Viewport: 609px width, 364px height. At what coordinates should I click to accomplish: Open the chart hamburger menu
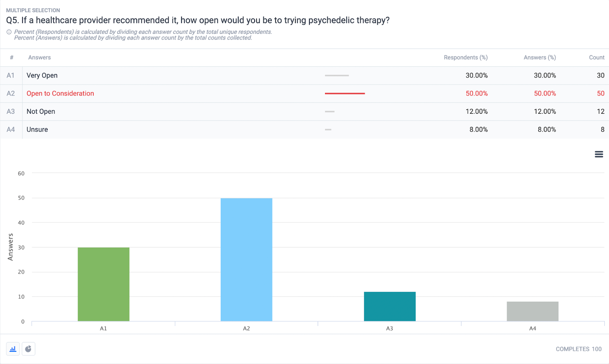pos(599,154)
